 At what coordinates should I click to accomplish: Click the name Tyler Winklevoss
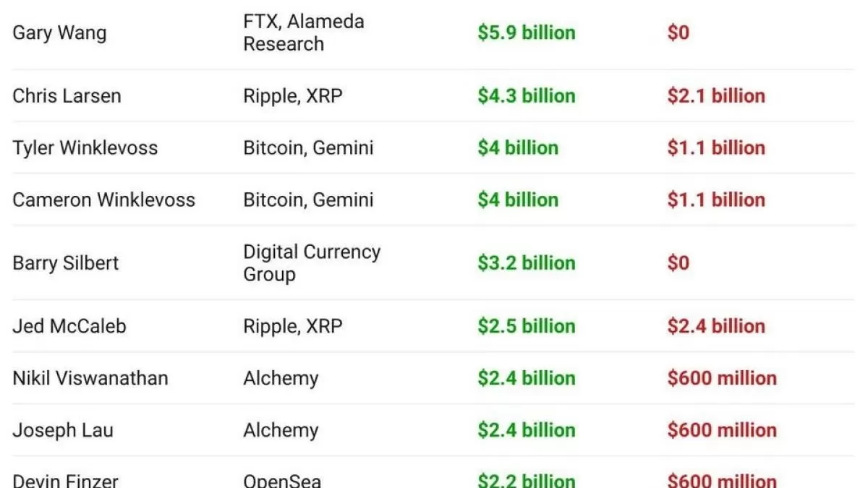[x=85, y=148]
